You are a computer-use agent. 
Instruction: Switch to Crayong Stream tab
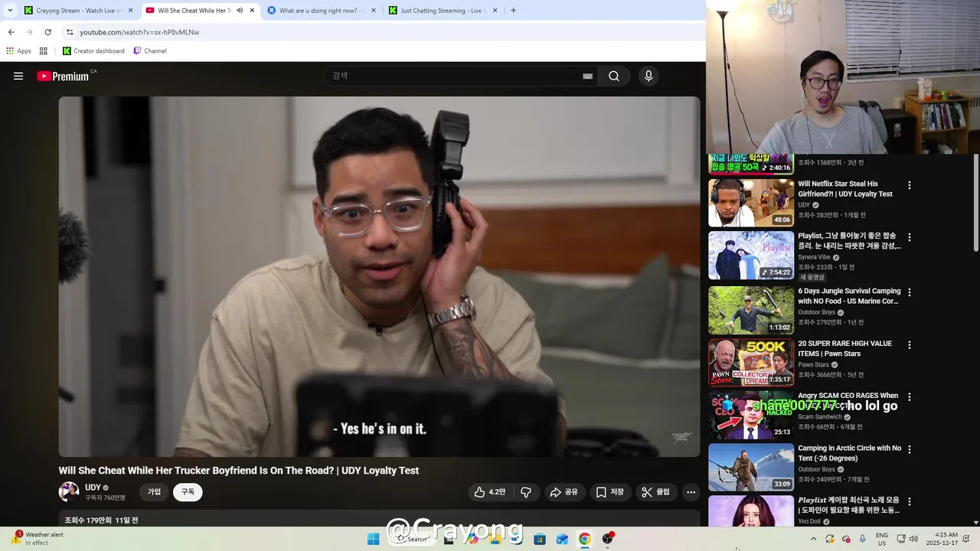pyautogui.click(x=78, y=10)
